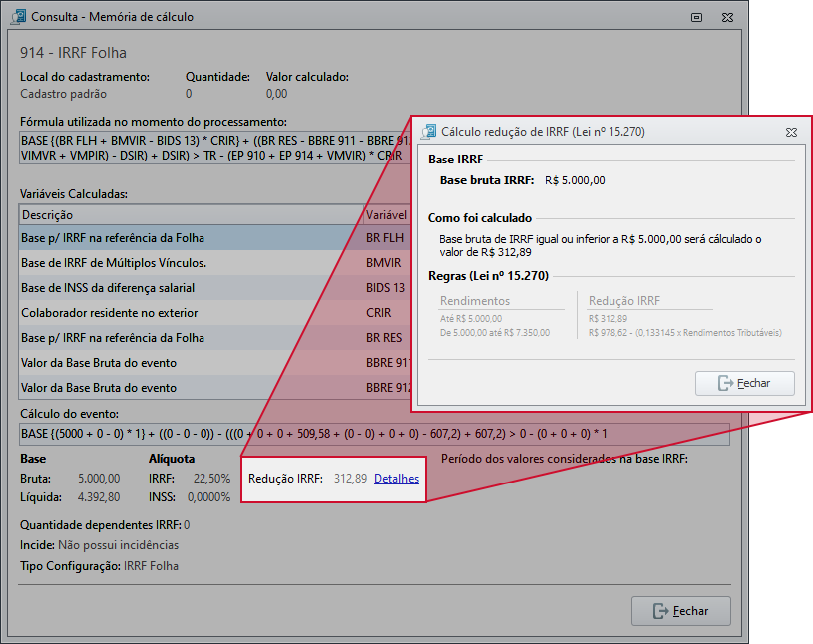
Task: Click 'Período dos valores considerados na base IRRF' label
Action: coord(565,459)
